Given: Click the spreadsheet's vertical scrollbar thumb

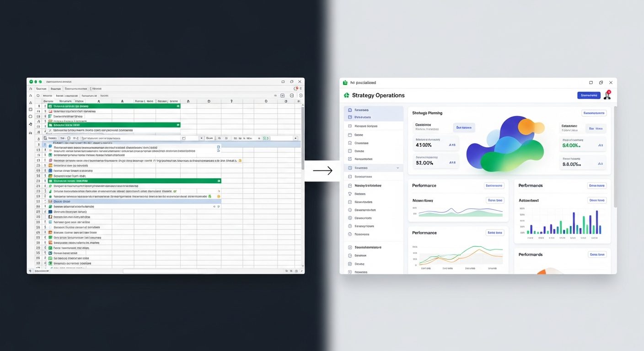Looking at the screenshot, I should click(x=302, y=137).
